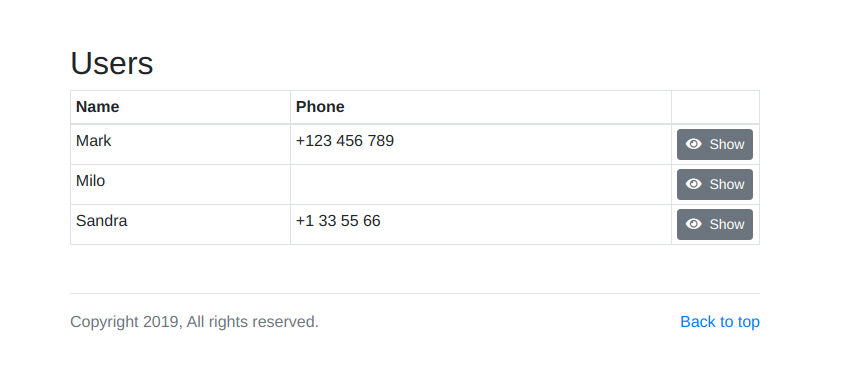Click the eye icon in Mark's row

click(693, 144)
